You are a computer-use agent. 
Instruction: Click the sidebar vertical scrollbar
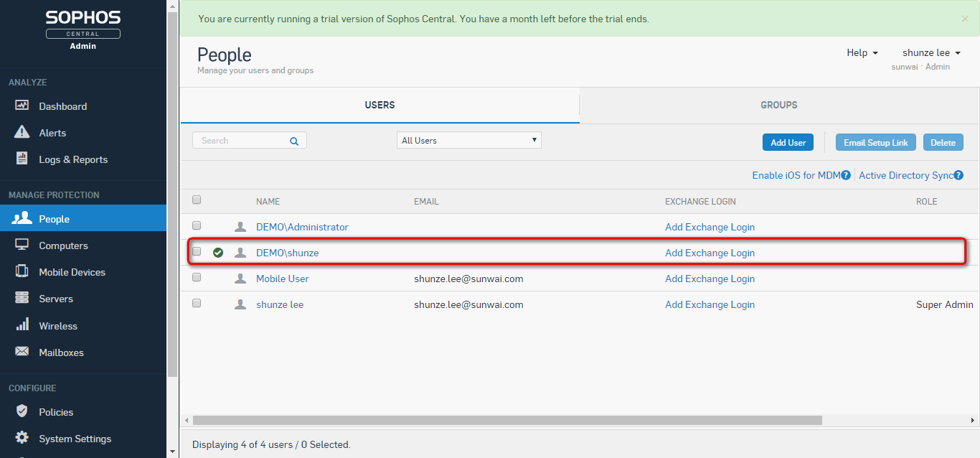[x=172, y=194]
